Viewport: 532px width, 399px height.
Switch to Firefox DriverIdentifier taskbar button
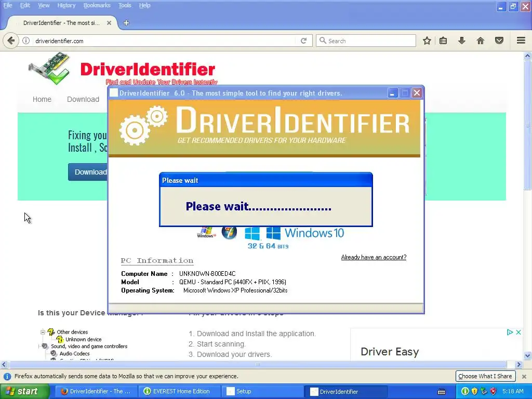tap(96, 392)
